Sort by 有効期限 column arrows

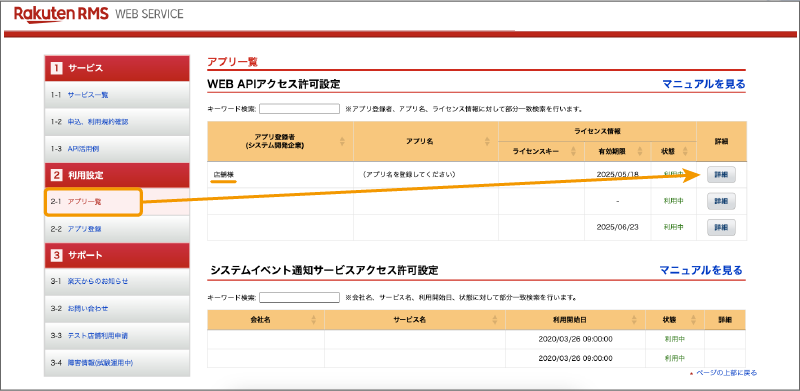[x=640, y=151]
